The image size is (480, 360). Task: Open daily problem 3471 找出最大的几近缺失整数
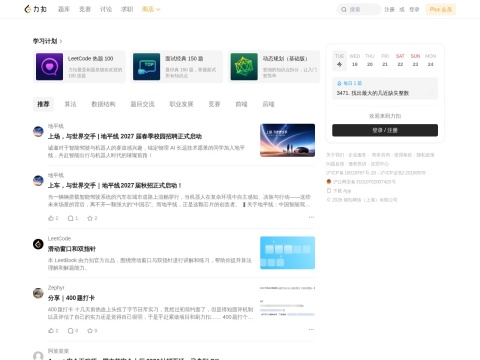click(x=373, y=93)
